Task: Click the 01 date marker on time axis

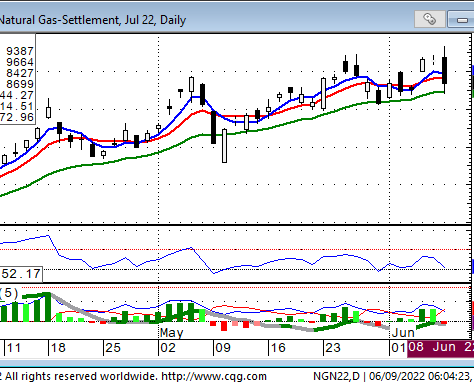Action: tap(399, 348)
